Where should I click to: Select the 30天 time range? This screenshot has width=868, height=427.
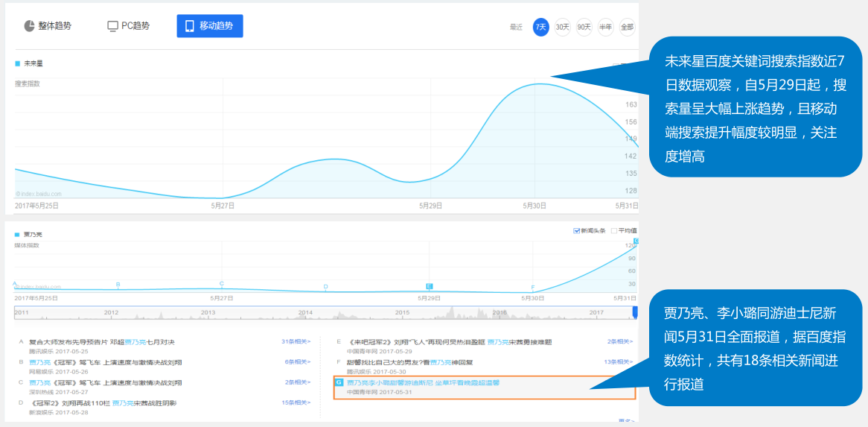(563, 27)
